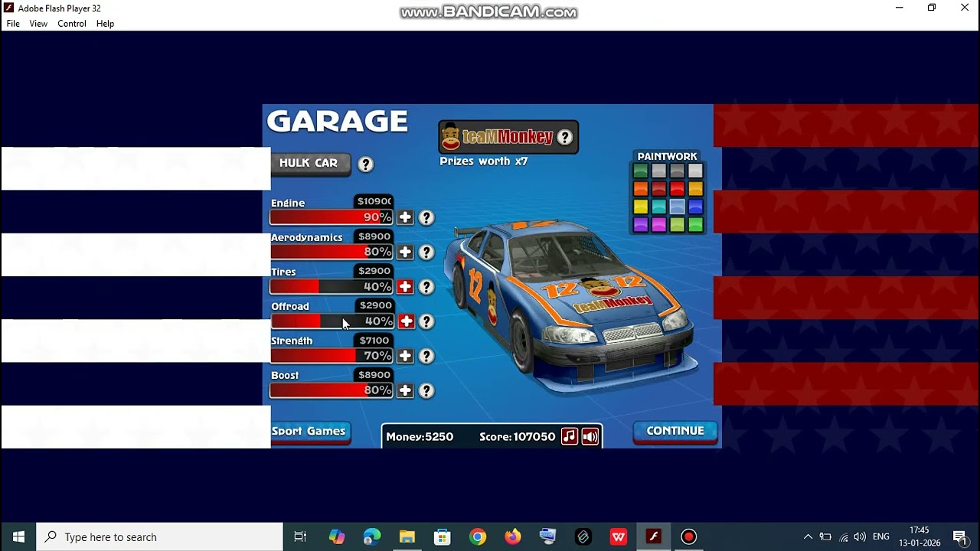Open File Explorer from taskbar
Image resolution: width=980 pixels, height=551 pixels.
point(407,537)
